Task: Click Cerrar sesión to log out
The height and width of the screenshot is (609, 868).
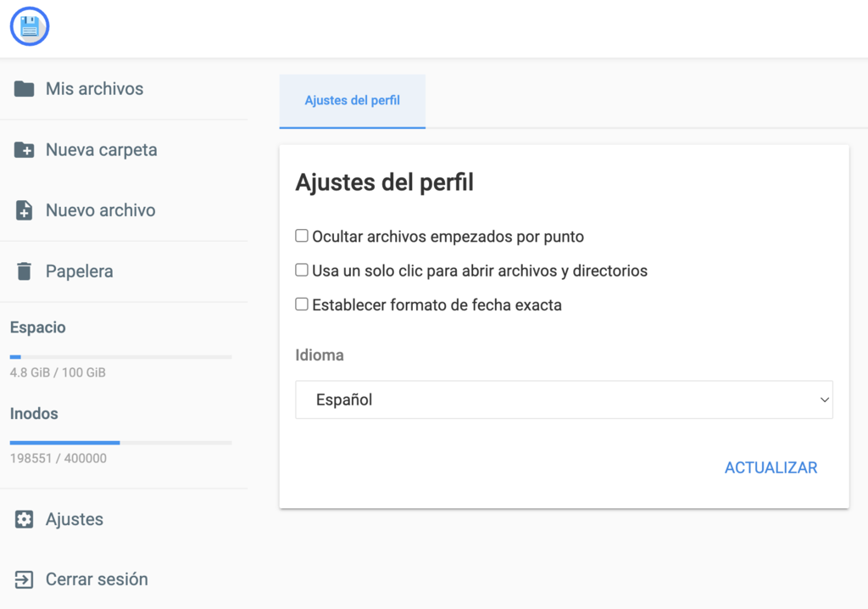Action: [x=96, y=578]
